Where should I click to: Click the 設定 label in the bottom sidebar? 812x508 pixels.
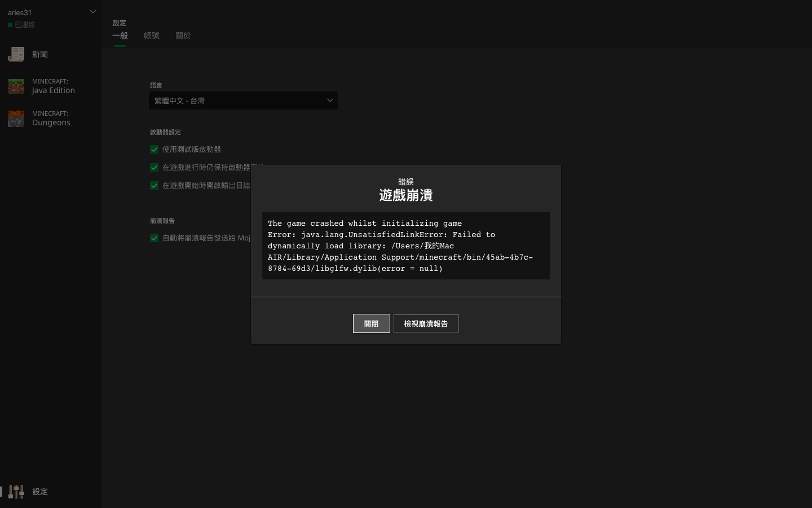pyautogui.click(x=40, y=492)
